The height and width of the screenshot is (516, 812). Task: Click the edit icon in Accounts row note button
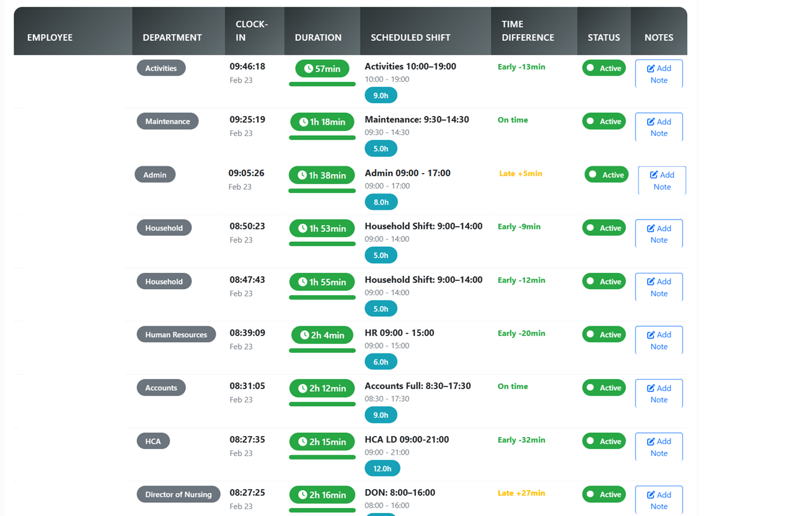[650, 388]
